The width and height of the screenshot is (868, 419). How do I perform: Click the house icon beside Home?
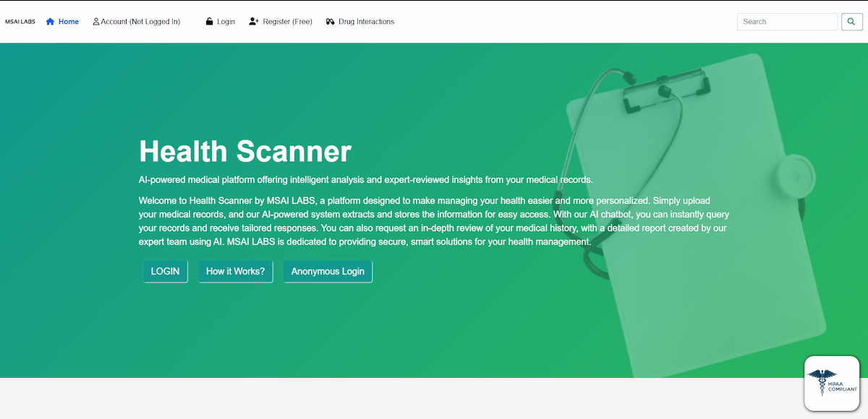pos(51,22)
